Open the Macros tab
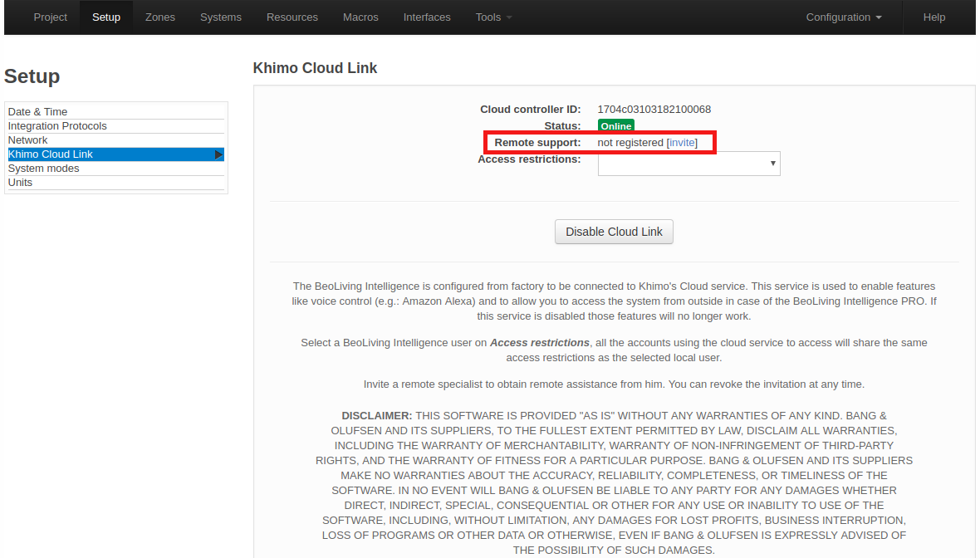Viewport: 980px width, 558px height. coord(360,17)
